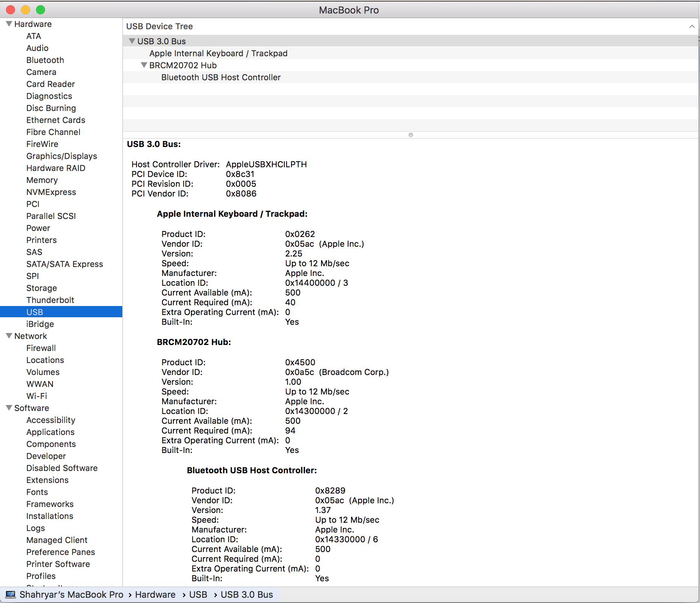Open the Bluetooth hardware section
Viewport: 700px width, 603px height.
45,60
